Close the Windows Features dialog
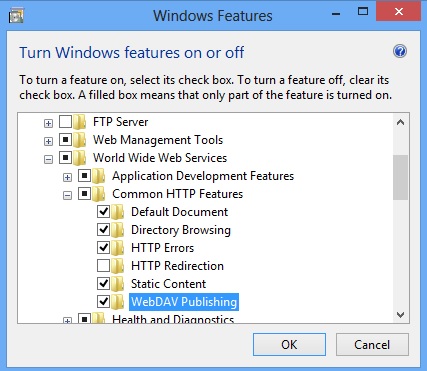The image size is (427, 371). (399, 12)
